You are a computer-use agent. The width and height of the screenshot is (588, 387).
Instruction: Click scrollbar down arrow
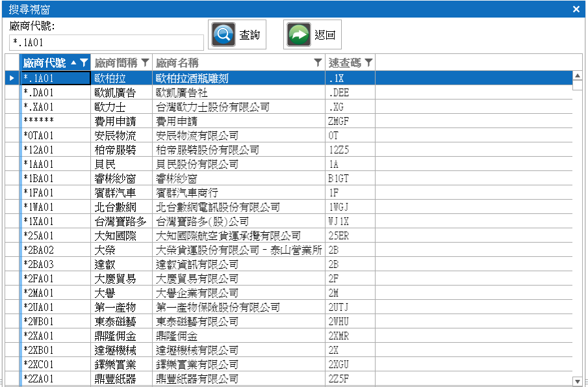578,380
